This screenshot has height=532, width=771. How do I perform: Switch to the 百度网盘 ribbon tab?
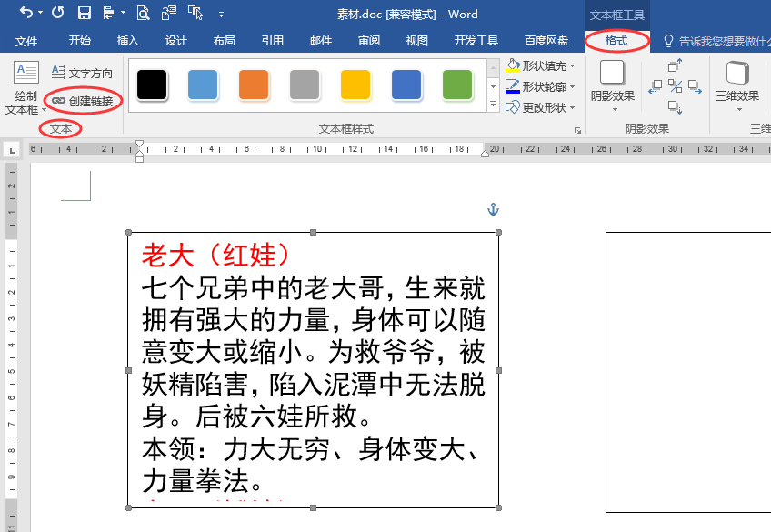click(x=546, y=41)
